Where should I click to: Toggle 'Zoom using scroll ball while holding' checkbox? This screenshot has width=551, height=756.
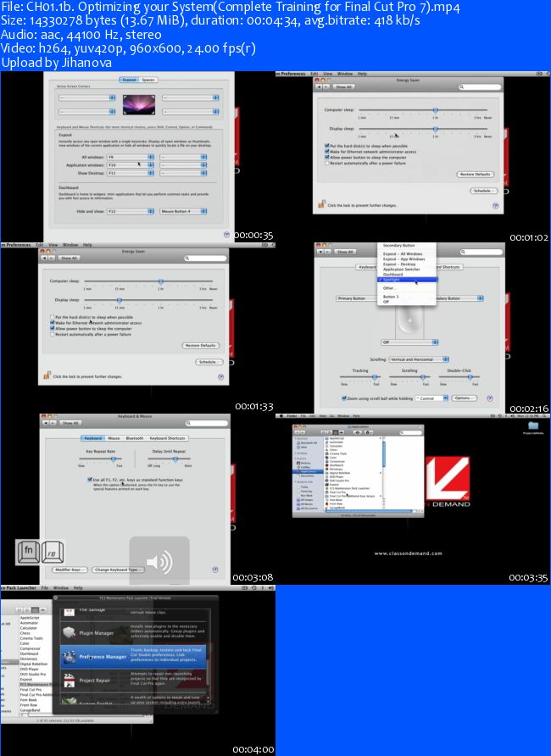343,398
